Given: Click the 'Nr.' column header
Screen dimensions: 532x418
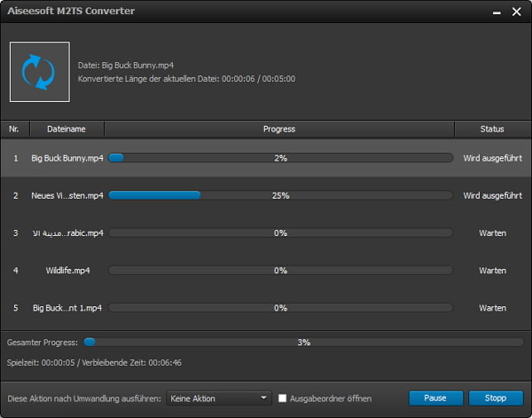Looking at the screenshot, I should [x=14, y=130].
